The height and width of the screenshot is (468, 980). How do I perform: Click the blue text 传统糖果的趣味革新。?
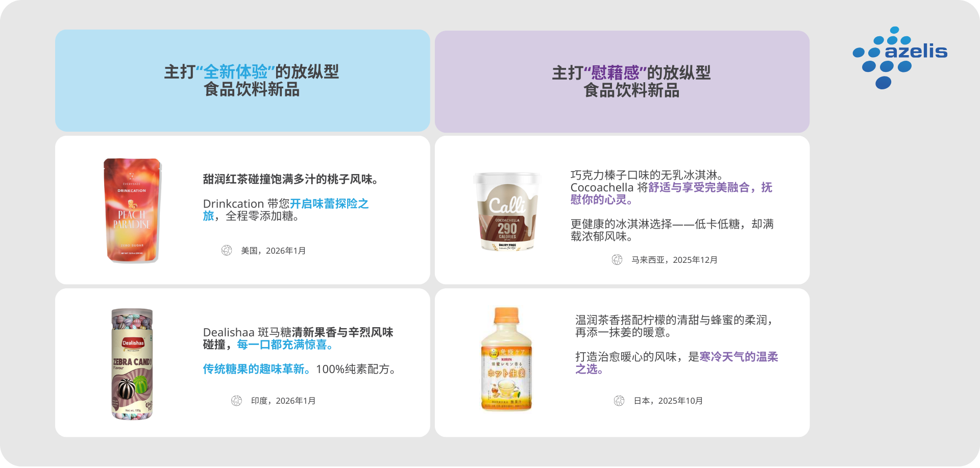coord(258,369)
